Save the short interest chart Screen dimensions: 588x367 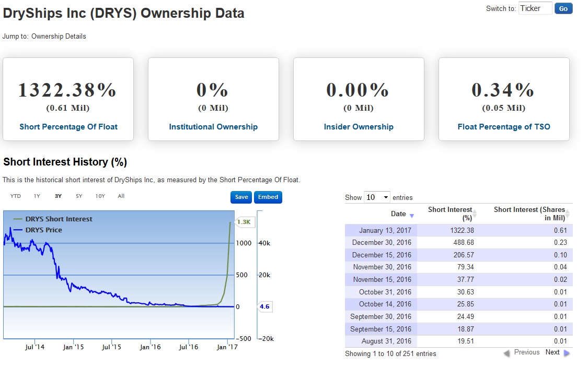241,197
